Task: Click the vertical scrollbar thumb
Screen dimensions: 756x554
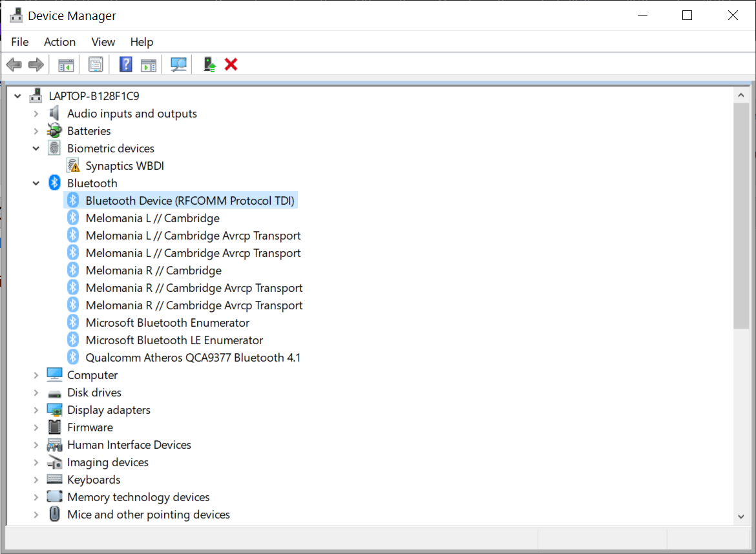Action: (x=741, y=216)
